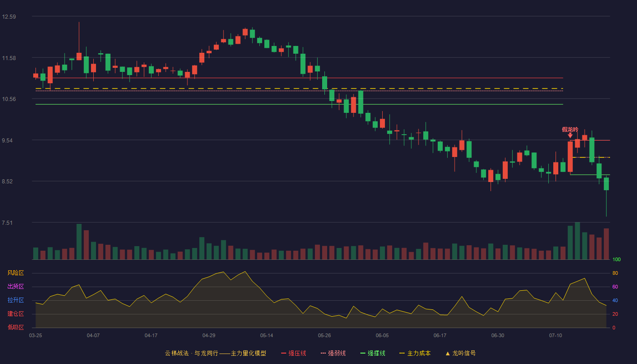The height and width of the screenshot is (364, 637).
Task: Click the 05-26 date label
Action: 324,335
